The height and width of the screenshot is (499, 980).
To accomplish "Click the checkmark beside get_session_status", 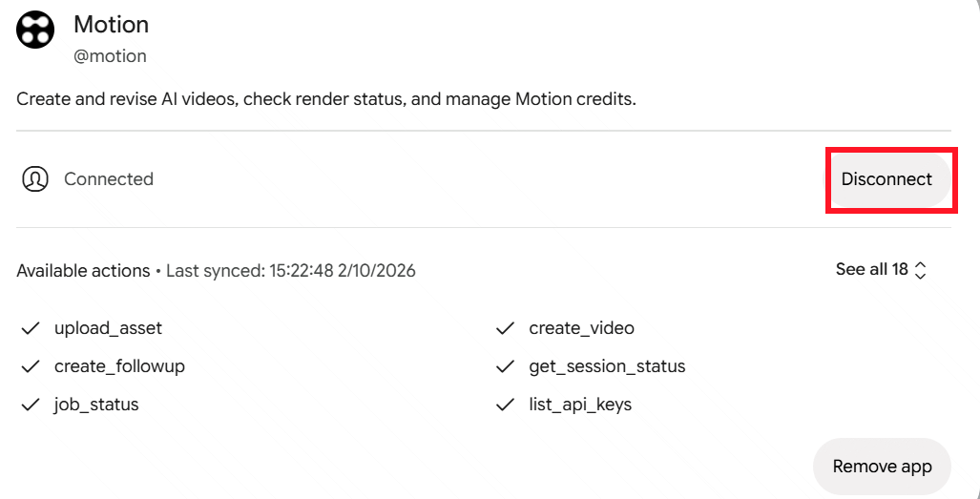I will tap(505, 366).
